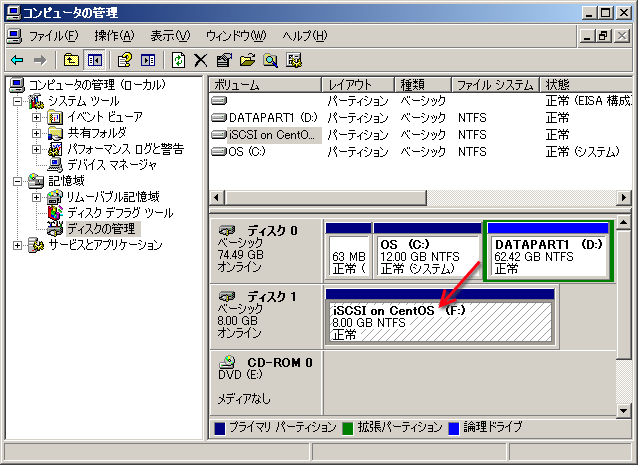Click the 論理ドライブ blue legend swatch

pos(453,428)
